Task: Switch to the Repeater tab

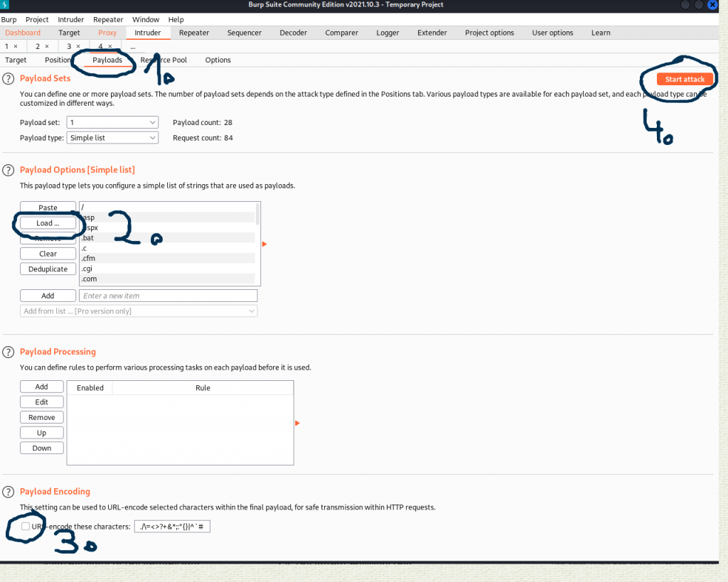Action: coord(194,33)
